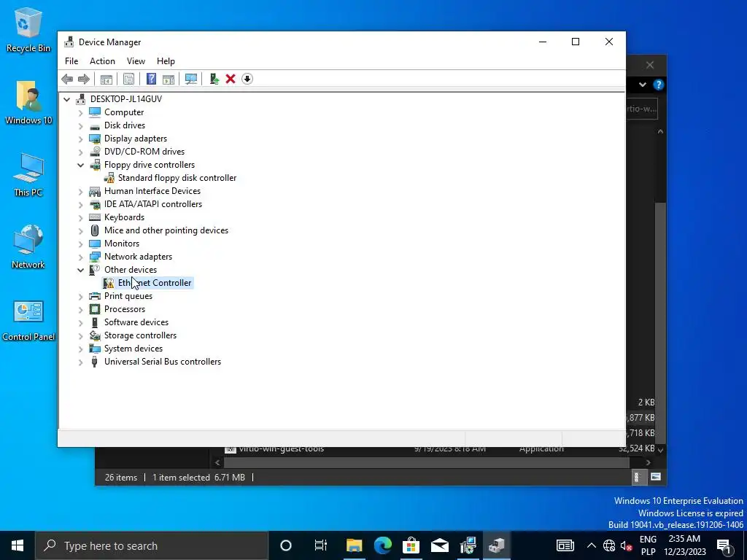The image size is (747, 560).
Task: Click the Show/Hide Console Tree toolbar icon
Action: (x=107, y=79)
